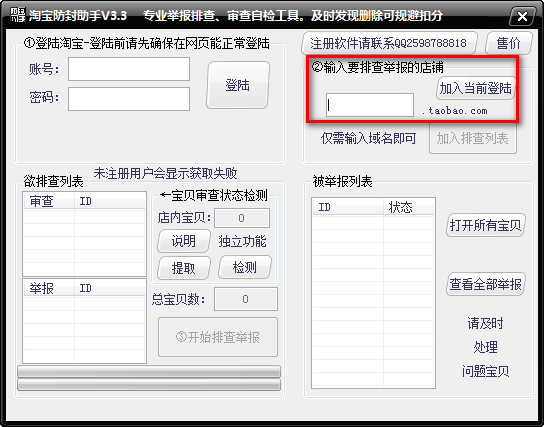Click the lower progress bar
Viewport: 544px width, 427px height.
pos(149,384)
